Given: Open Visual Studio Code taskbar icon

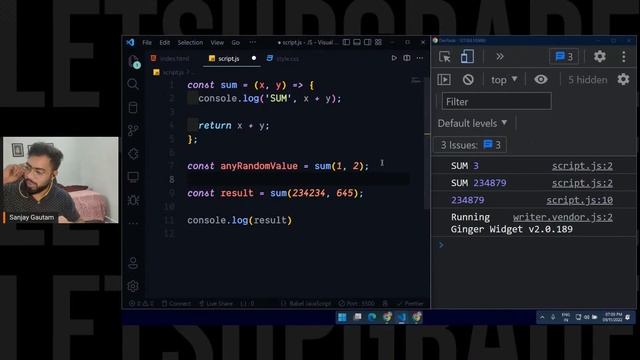Looking at the screenshot, I should (402, 317).
